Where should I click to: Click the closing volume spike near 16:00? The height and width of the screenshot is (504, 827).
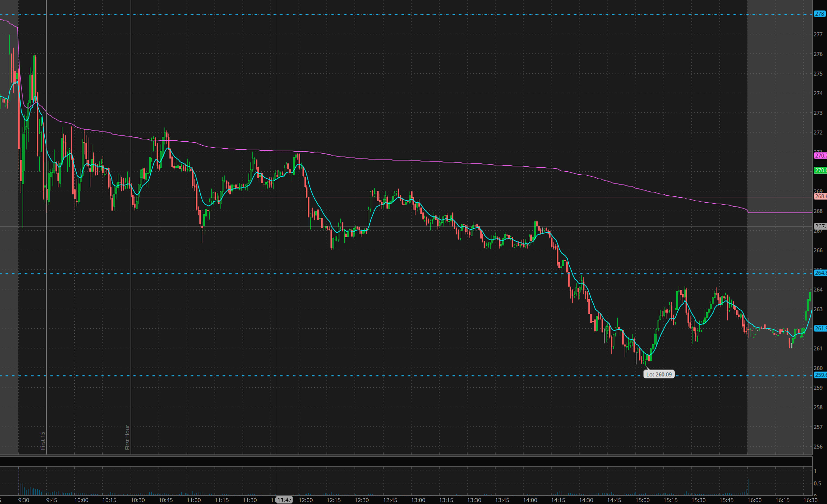(x=748, y=488)
